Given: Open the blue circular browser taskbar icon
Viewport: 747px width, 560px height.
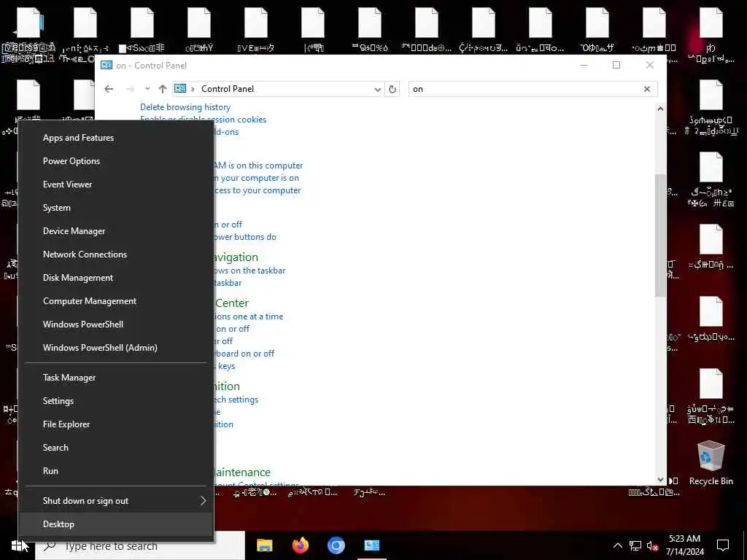Looking at the screenshot, I should tap(336, 545).
